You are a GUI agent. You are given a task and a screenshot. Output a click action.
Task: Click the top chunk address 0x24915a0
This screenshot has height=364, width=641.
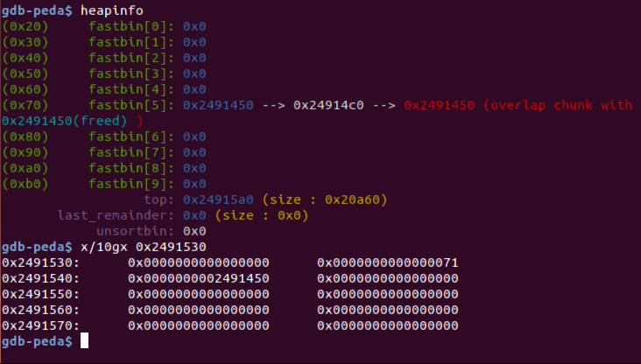tap(218, 199)
